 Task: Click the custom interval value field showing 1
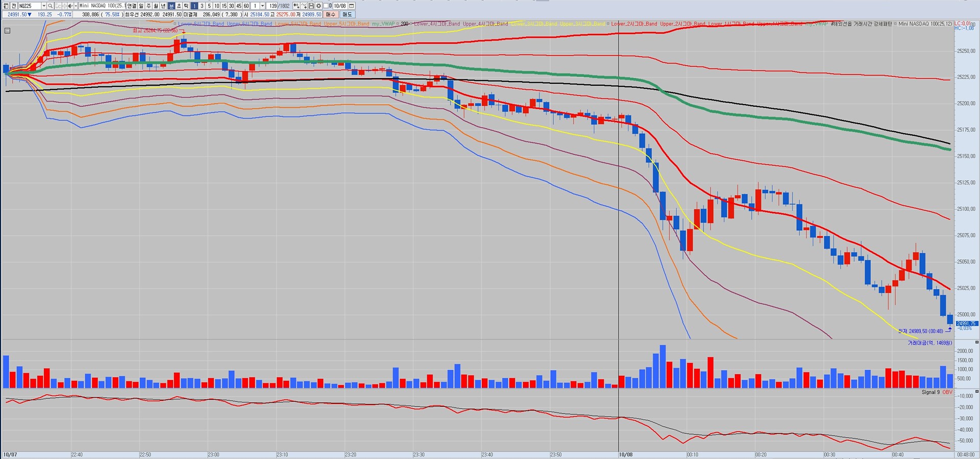pyautogui.click(x=255, y=6)
